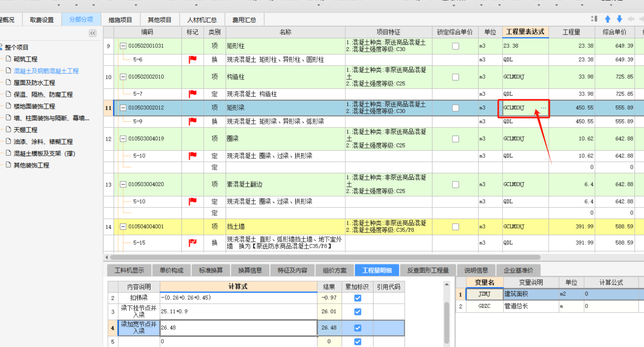Collapse item 010502002010

[123, 77]
